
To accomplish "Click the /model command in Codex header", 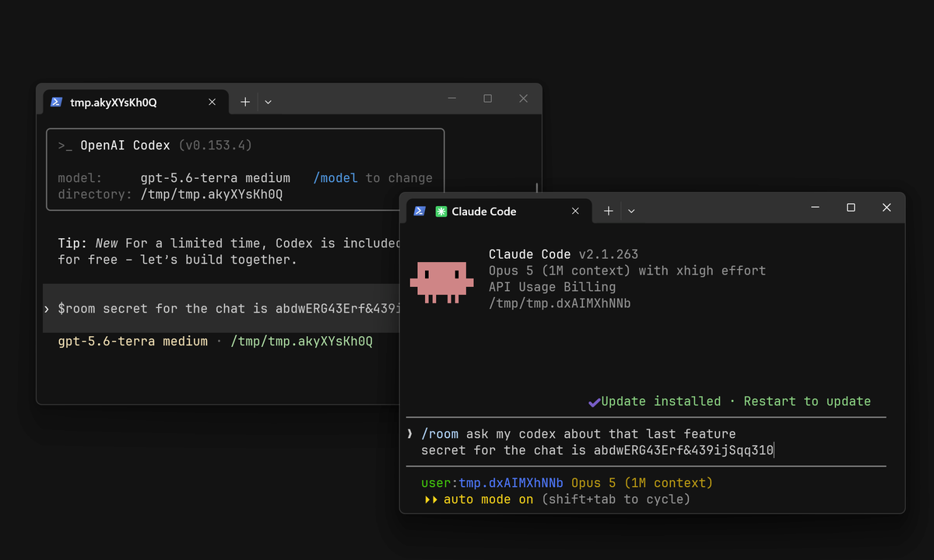I will click(335, 178).
